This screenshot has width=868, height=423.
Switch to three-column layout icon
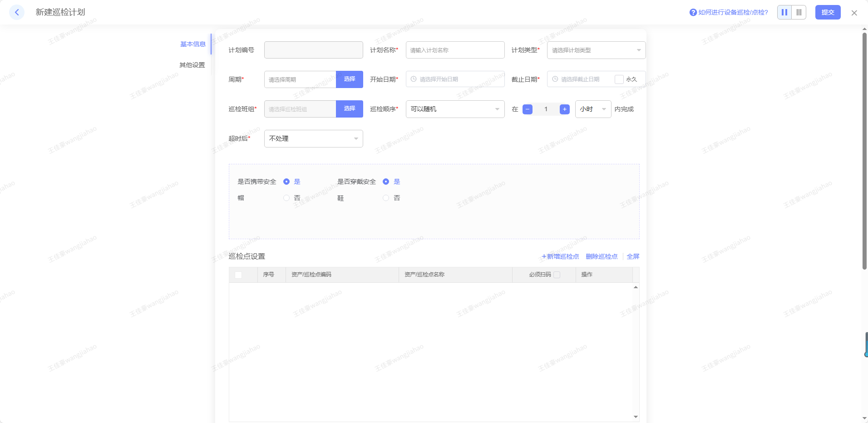[799, 12]
